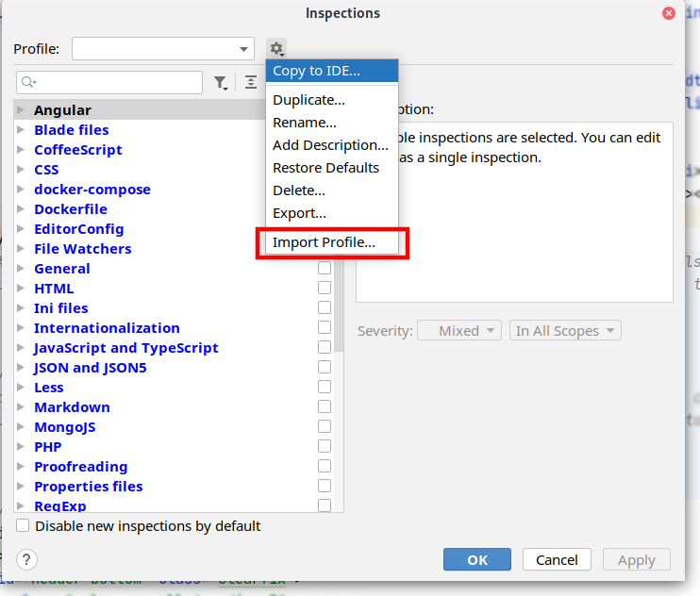Choose Import Profile... from the menu

tap(324, 242)
